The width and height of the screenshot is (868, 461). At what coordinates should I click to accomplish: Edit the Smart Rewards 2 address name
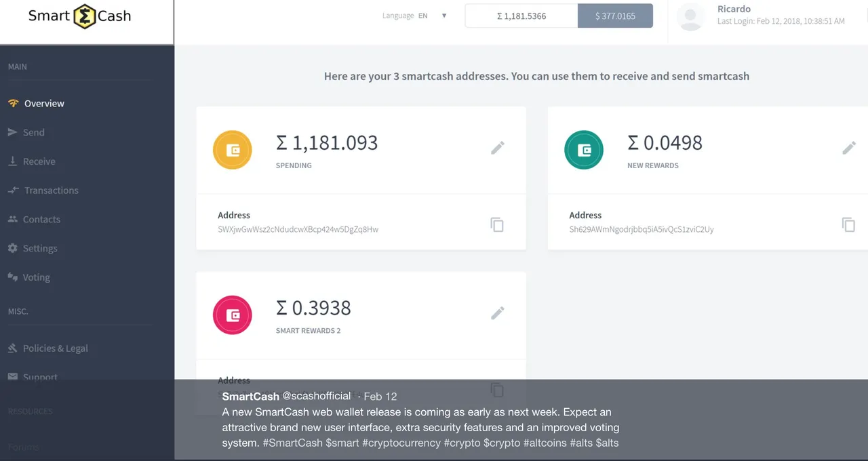[x=498, y=313]
